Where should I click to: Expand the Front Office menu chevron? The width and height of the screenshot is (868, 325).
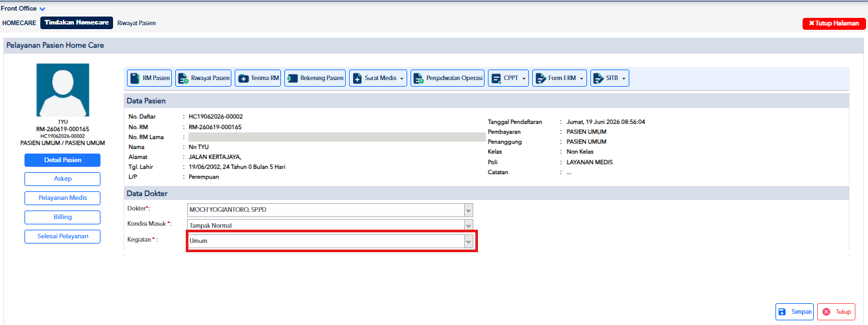point(42,9)
